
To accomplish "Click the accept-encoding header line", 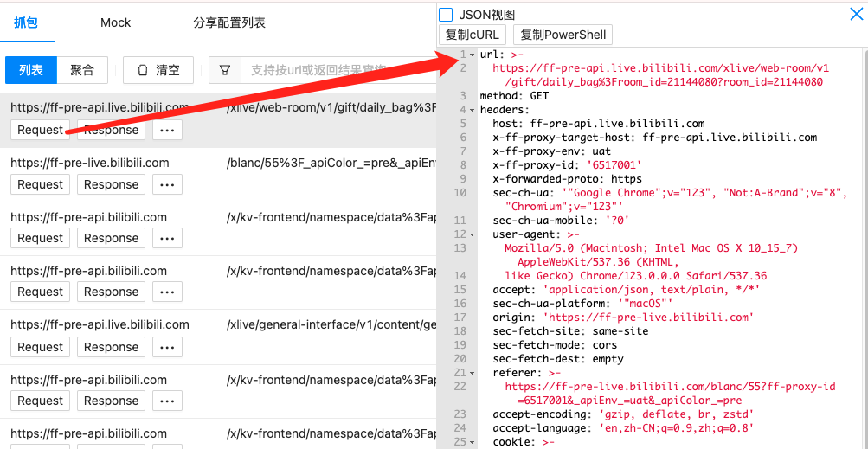I will coord(623,414).
